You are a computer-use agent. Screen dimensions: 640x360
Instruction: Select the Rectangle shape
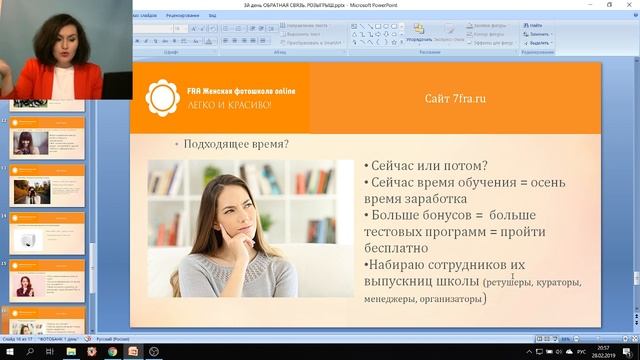[378, 27]
